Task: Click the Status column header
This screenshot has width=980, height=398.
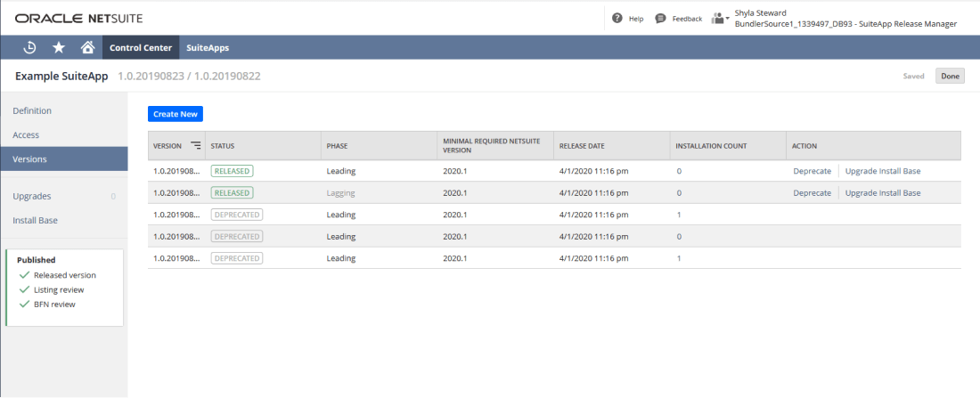Action: [224, 145]
